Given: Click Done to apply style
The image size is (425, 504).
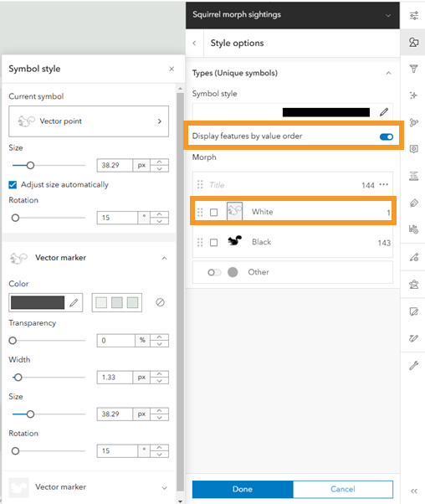Looking at the screenshot, I should pos(243,489).
